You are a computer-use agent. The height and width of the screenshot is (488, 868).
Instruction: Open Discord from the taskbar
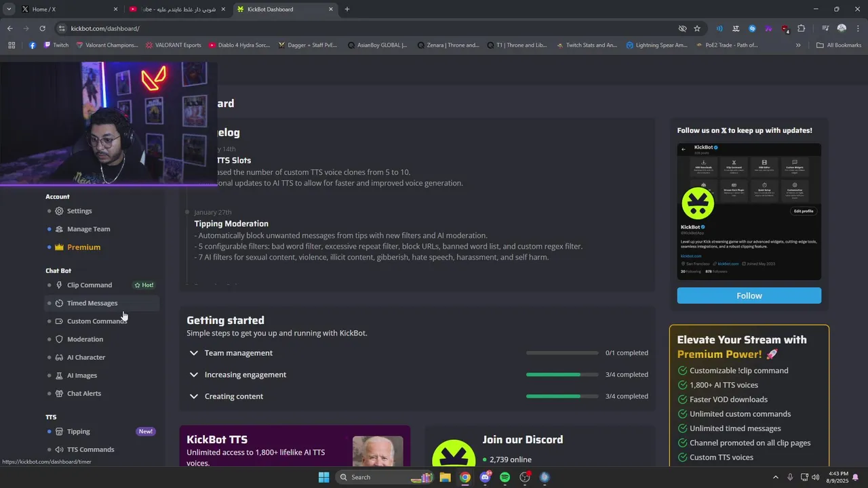pos(485,477)
